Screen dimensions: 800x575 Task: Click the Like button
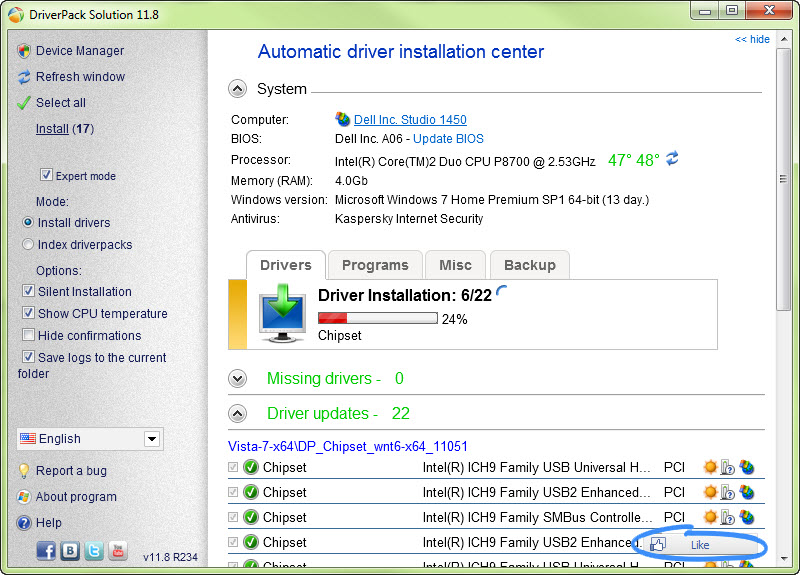pos(700,545)
